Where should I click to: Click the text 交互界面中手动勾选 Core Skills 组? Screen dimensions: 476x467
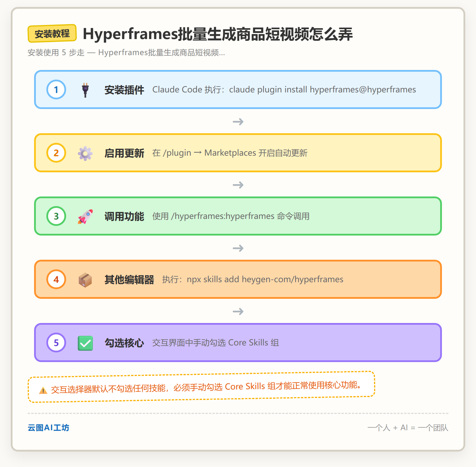click(x=216, y=343)
